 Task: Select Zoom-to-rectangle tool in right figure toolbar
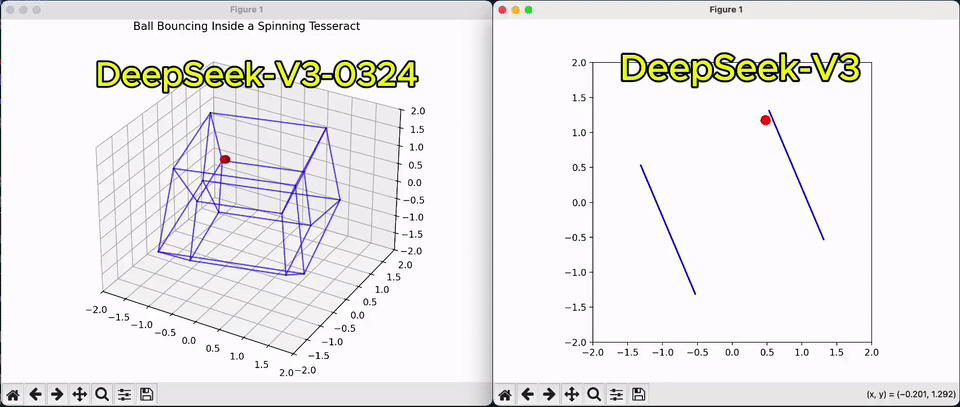coord(594,394)
